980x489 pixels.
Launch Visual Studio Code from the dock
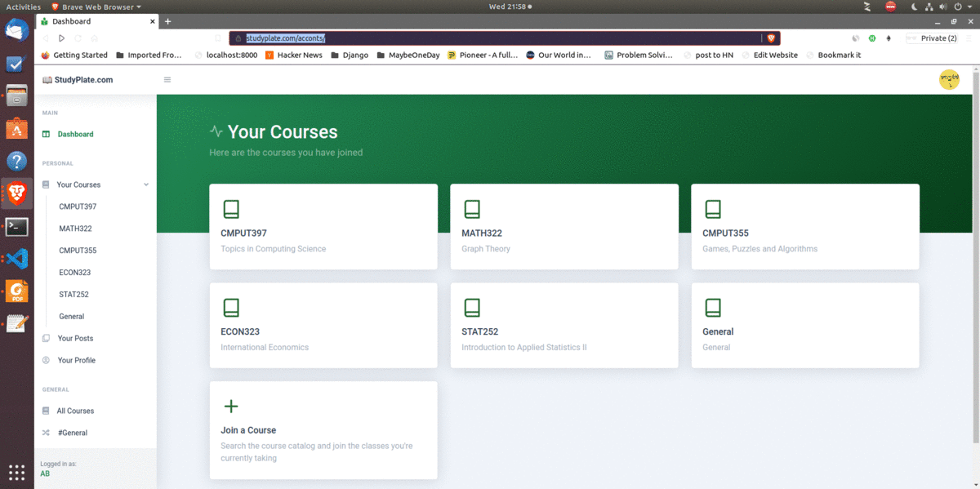16,259
